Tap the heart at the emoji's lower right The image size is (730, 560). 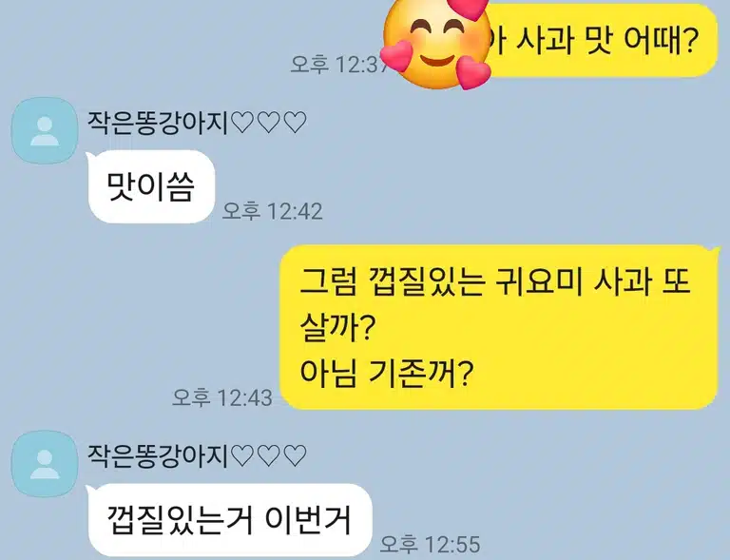473,72
